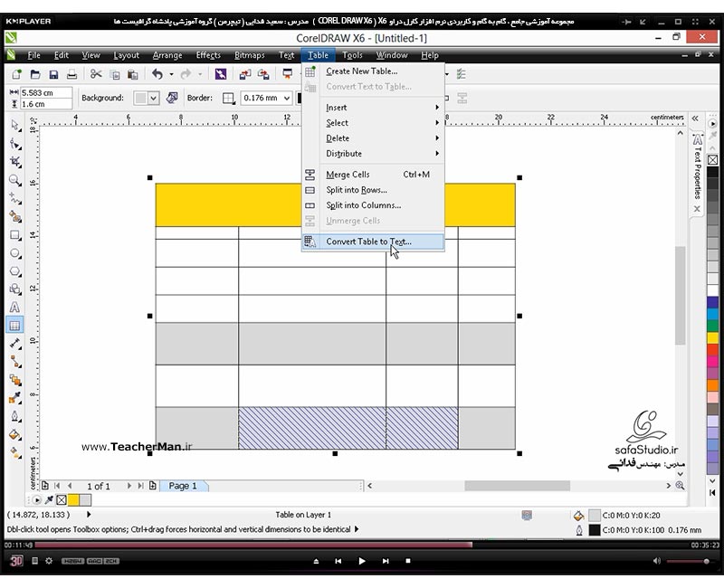Select the Shape edit tool
Image resolution: width=724 pixels, height=588 pixels.
15,144
